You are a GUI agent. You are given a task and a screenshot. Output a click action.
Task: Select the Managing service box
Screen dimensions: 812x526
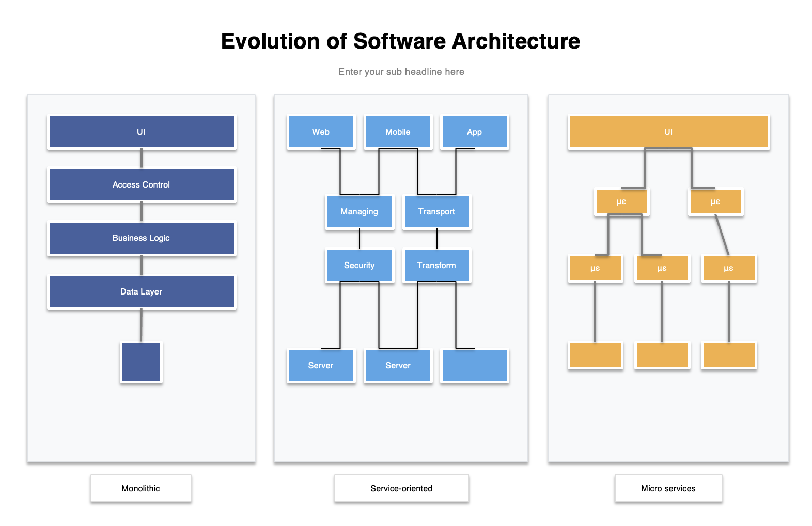[359, 211]
